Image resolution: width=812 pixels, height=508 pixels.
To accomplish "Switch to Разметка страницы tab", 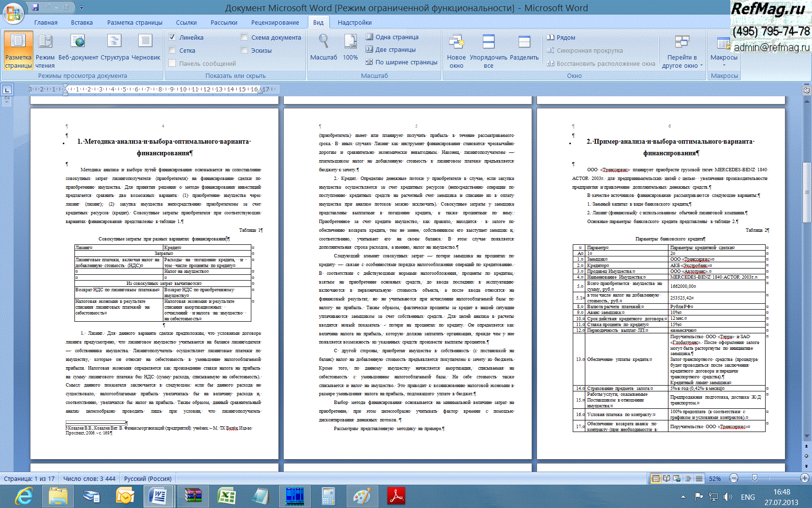I will 134,22.
